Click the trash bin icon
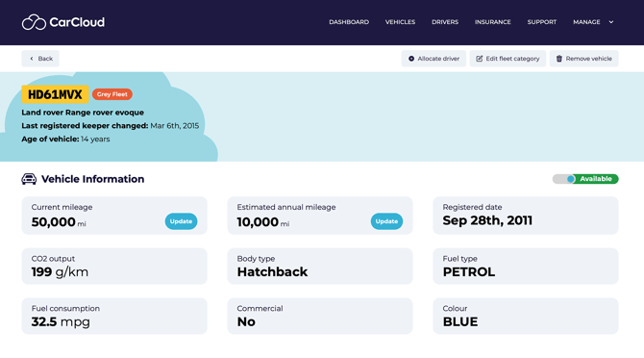644x358 pixels. [x=559, y=59]
